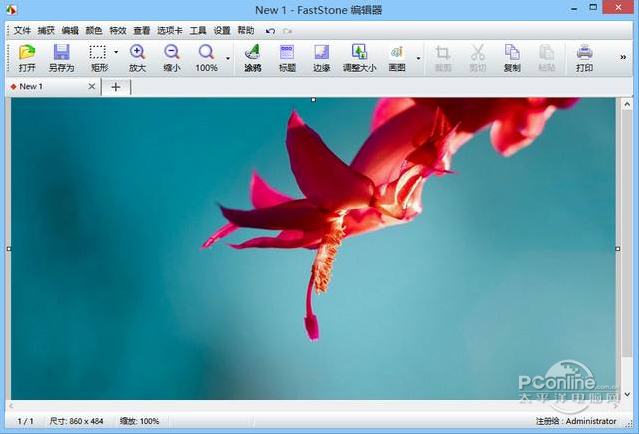The height and width of the screenshot is (434, 639).
Task: Close the New 1 tab
Action: tap(92, 86)
